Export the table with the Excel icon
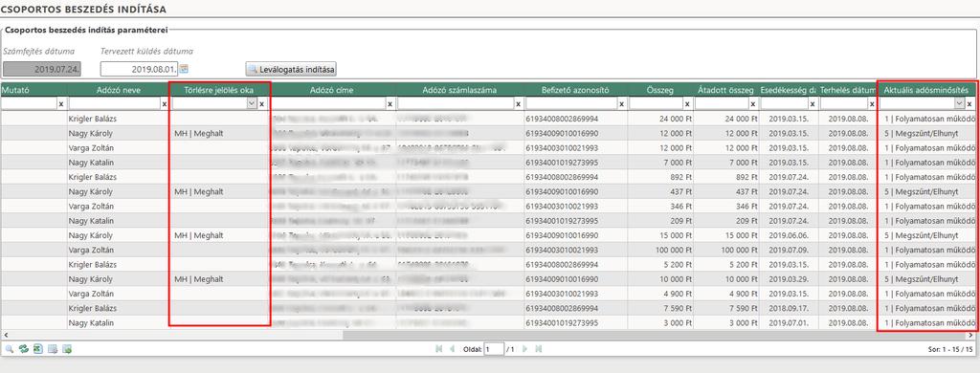 tap(38, 349)
